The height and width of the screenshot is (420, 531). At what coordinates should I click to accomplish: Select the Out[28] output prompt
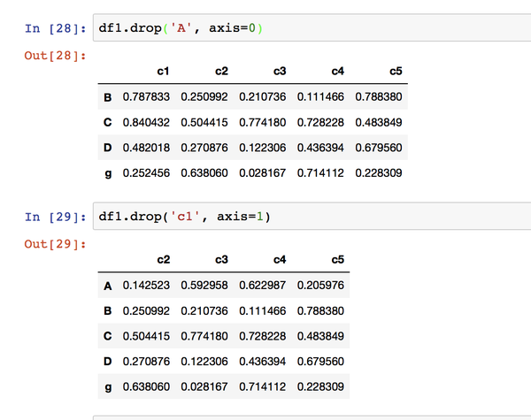[55, 57]
